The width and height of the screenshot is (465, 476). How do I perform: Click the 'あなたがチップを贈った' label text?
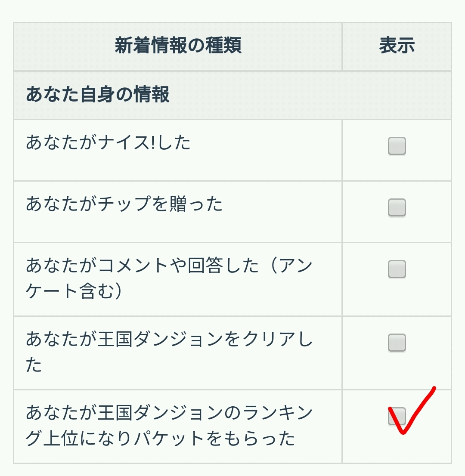[124, 204]
